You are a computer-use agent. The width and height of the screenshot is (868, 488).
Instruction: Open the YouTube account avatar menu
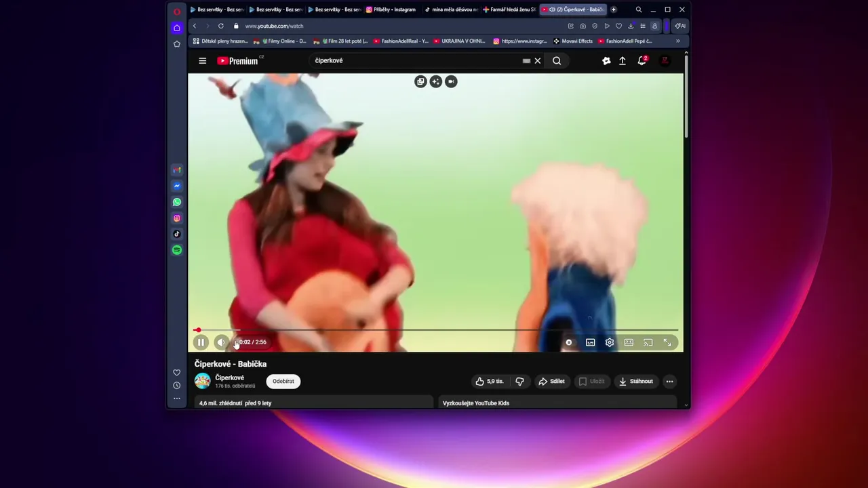click(x=665, y=61)
